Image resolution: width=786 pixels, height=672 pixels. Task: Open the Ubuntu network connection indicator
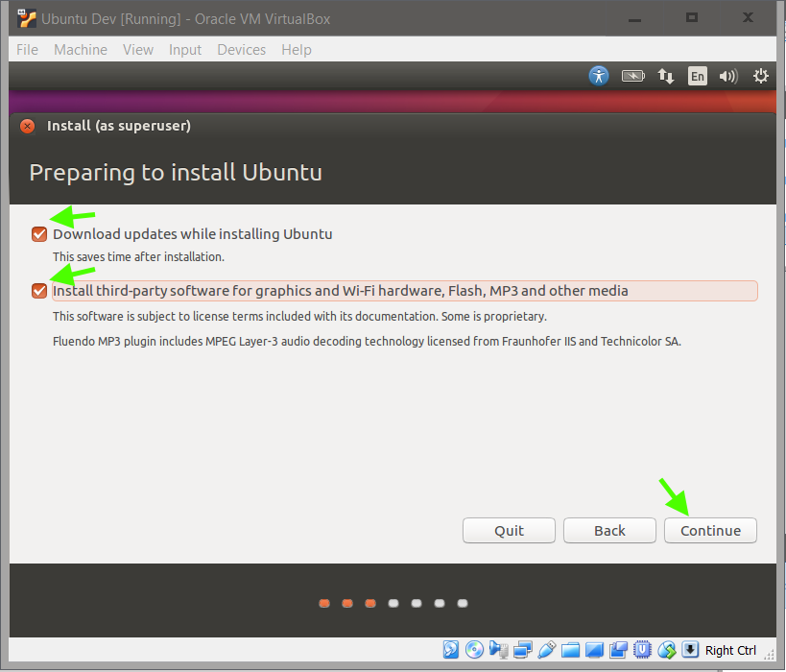666,76
